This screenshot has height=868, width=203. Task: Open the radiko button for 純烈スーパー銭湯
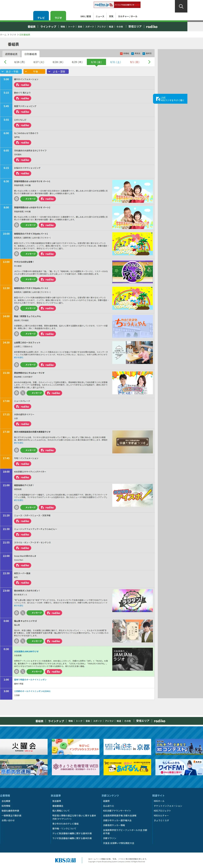coord(22,583)
